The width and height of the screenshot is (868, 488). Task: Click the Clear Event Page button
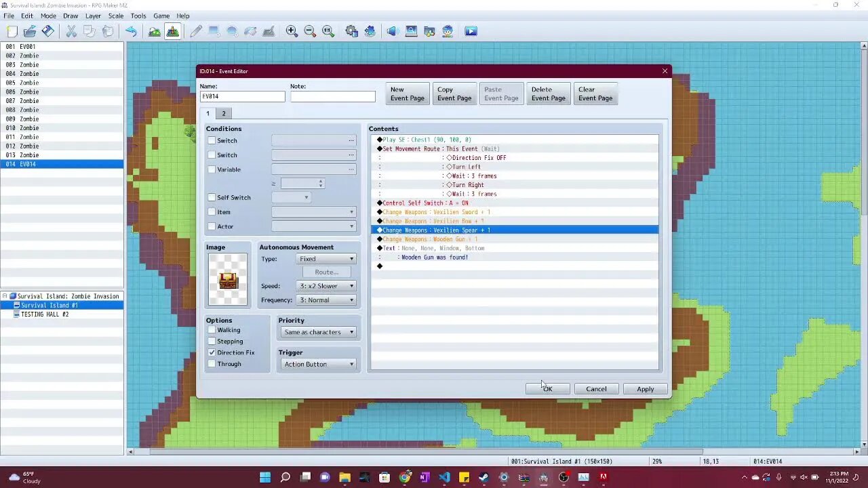tap(595, 94)
